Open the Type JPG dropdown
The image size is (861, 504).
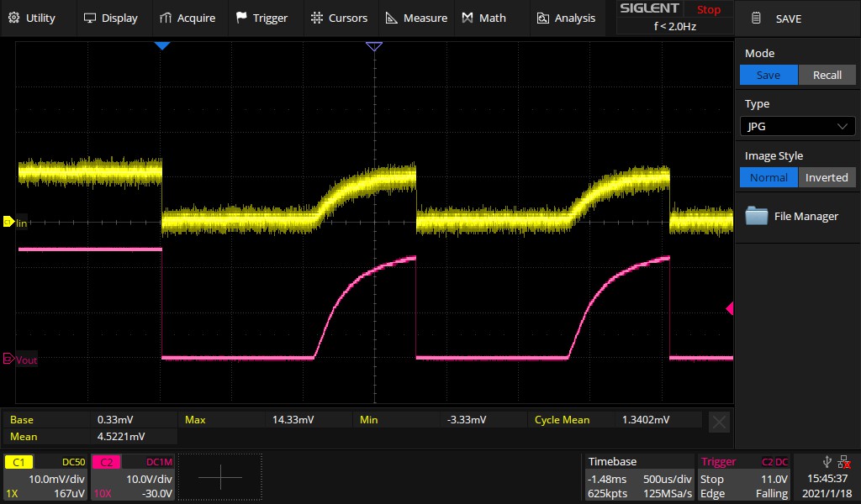coord(797,126)
